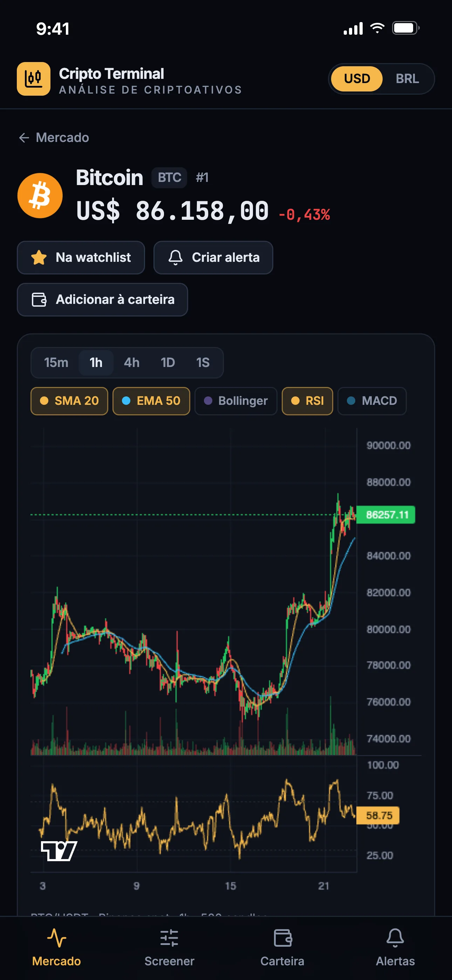Image resolution: width=452 pixels, height=980 pixels.
Task: Select the 15m timeframe
Action: (x=56, y=362)
